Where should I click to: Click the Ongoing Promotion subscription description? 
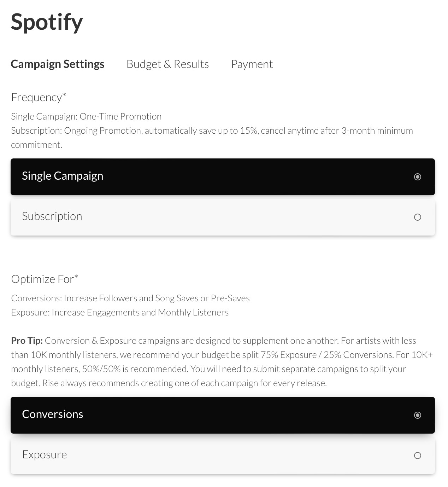pos(212,131)
